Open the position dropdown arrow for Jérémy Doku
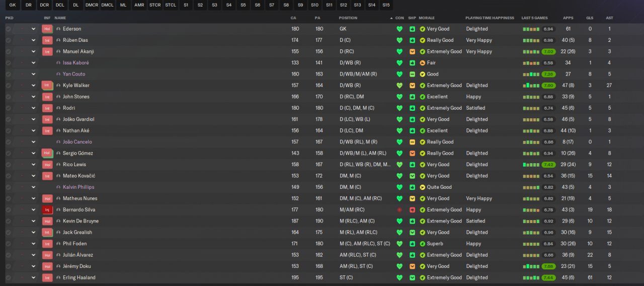Viewport: 644px width, 286px height. (33, 266)
